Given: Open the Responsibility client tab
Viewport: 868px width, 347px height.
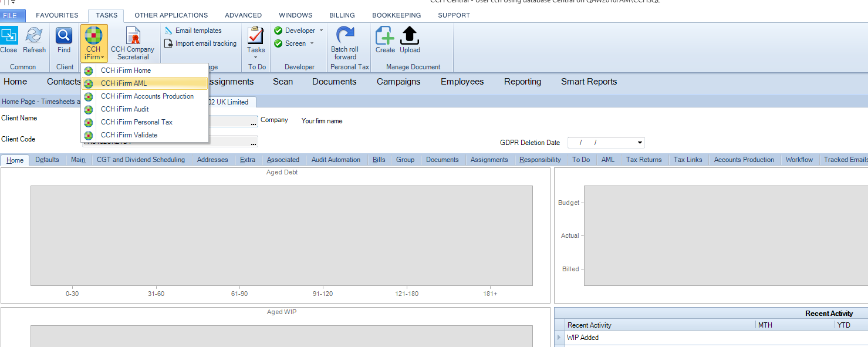Looking at the screenshot, I should click(540, 160).
